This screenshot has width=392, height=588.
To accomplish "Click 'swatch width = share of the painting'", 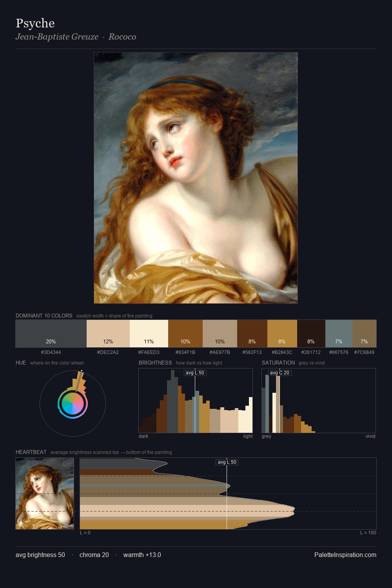I will 114,316.
